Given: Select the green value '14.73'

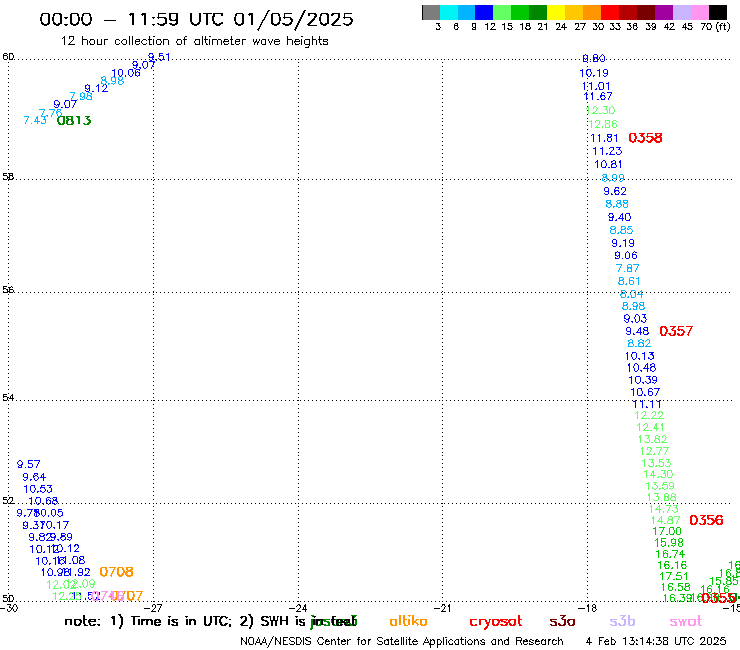Looking at the screenshot, I should point(664,509).
